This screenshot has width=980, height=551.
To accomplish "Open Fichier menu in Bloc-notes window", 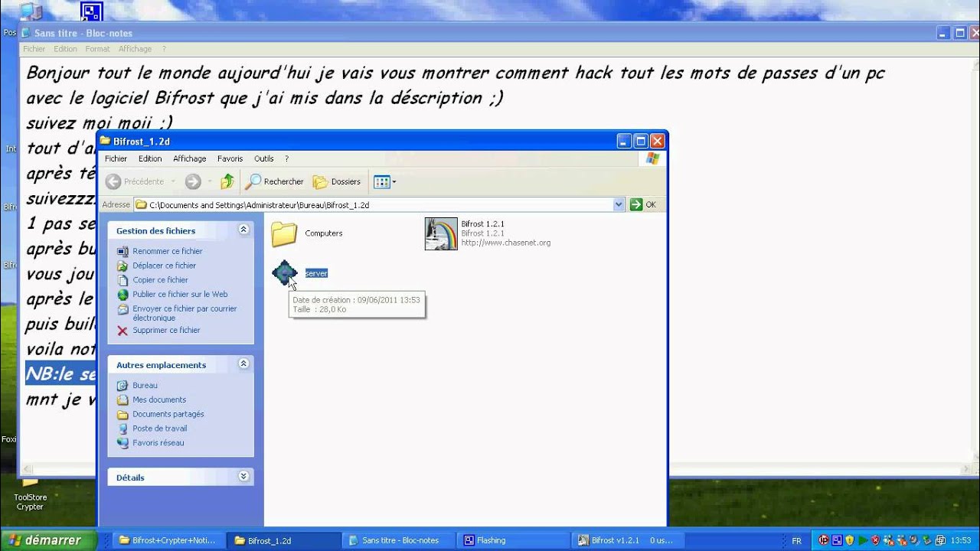I will [34, 49].
